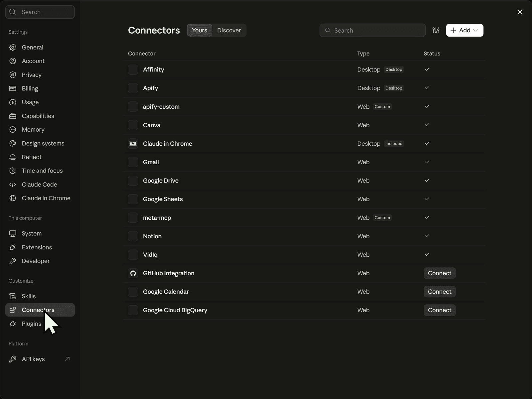Select the Gmail connector name
Viewport: 532px width, 399px height.
click(151, 162)
